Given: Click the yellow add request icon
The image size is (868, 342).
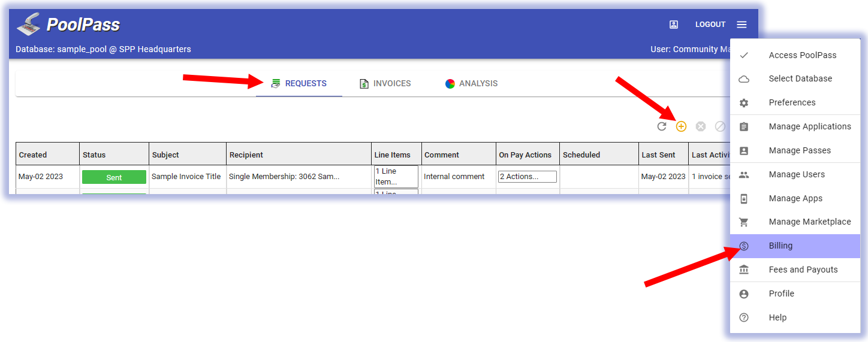Looking at the screenshot, I should [681, 126].
